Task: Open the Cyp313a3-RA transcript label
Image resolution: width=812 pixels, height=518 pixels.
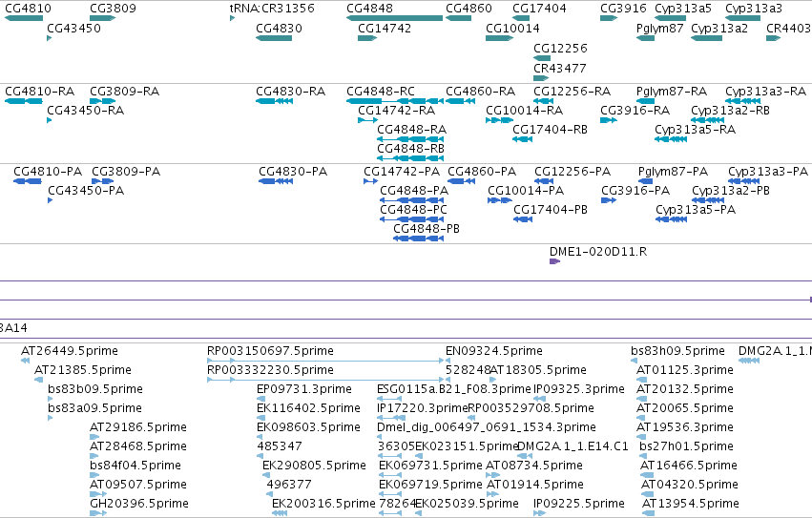Action: [765, 92]
